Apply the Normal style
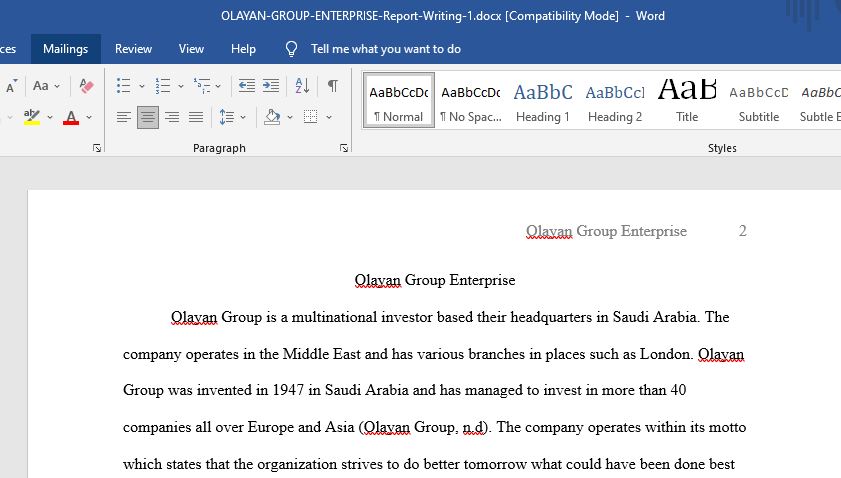Screen dimensions: 841x478 point(399,100)
